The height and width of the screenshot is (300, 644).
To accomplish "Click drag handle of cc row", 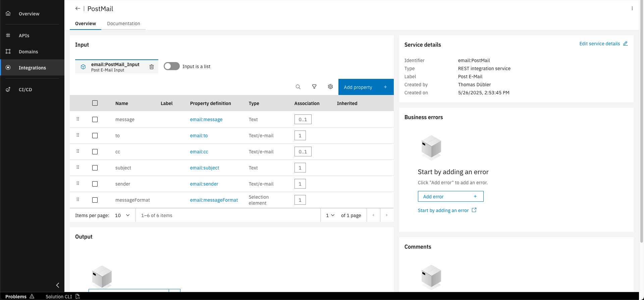I will tap(78, 151).
